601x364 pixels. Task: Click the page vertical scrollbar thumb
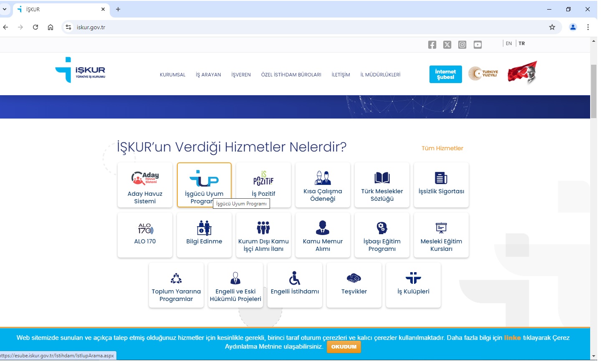[x=593, y=91]
